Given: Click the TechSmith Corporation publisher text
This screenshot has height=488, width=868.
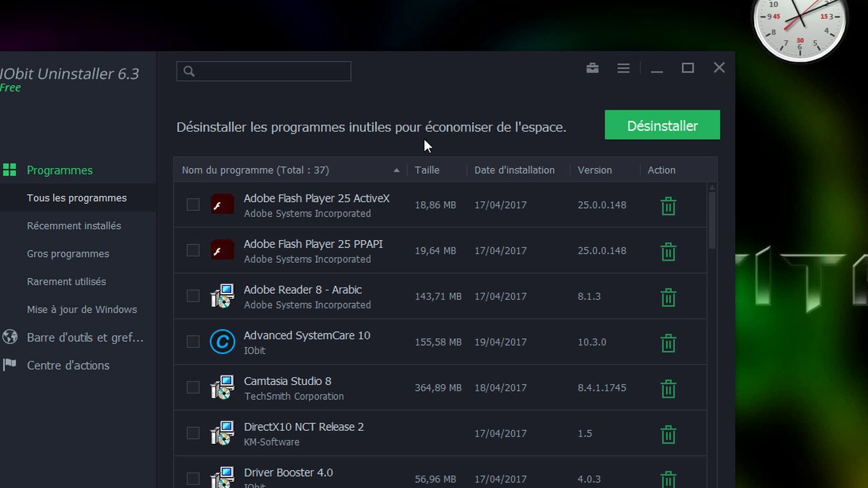Looking at the screenshot, I should [294, 396].
